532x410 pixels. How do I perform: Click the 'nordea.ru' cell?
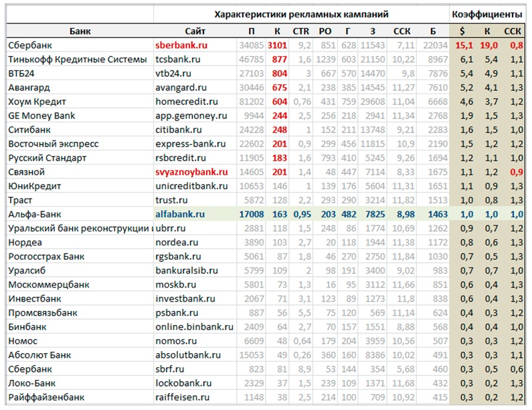[195, 242]
